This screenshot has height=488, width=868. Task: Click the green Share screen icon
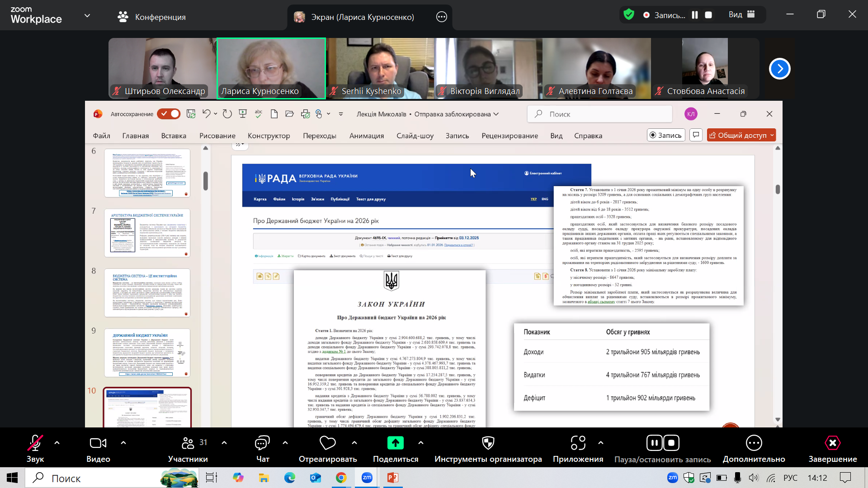click(x=395, y=443)
